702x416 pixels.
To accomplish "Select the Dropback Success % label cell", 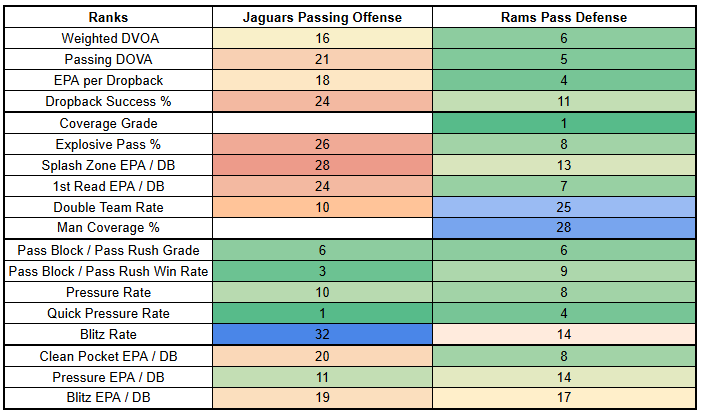I will click(105, 102).
